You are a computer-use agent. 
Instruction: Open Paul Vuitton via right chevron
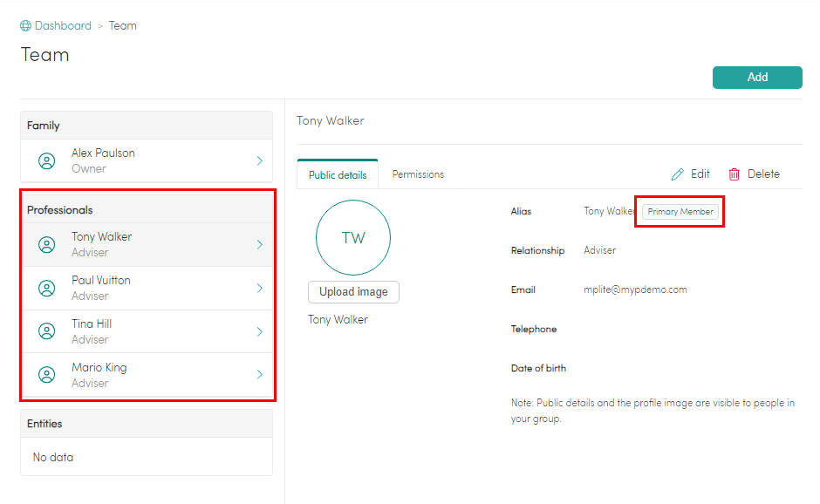259,289
